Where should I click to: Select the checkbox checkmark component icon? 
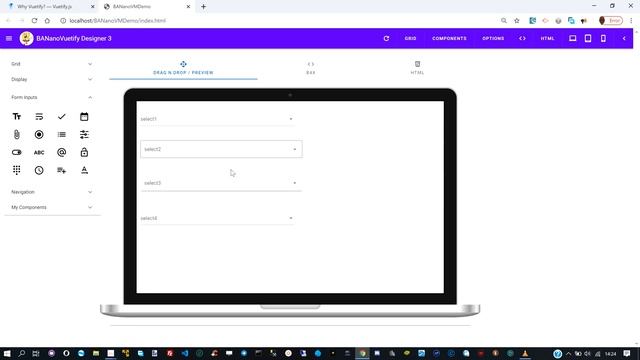click(62, 117)
